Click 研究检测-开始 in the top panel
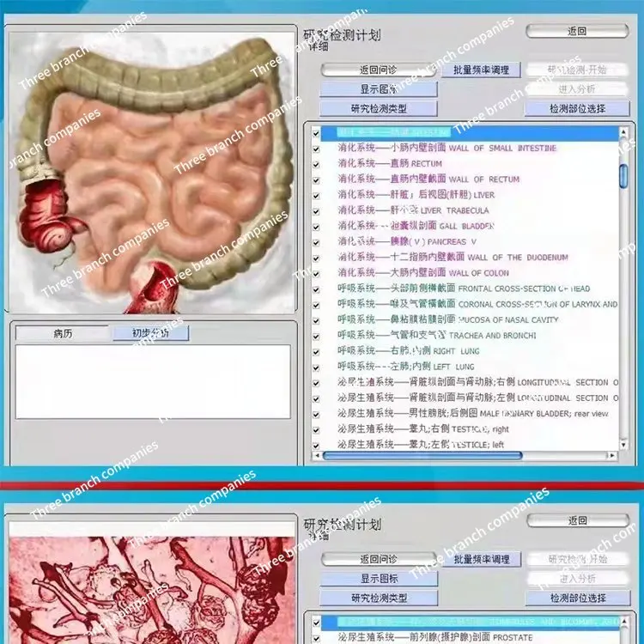Viewport: 644px width, 644px height. (577, 70)
